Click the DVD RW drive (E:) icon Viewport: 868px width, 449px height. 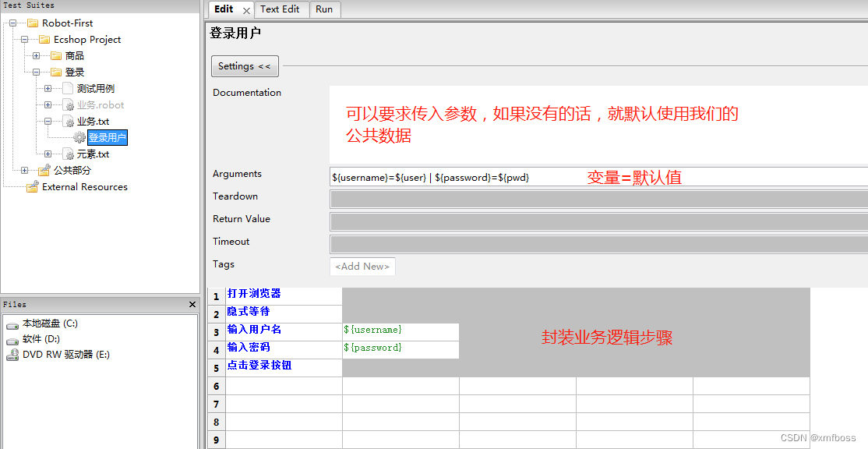pyautogui.click(x=12, y=355)
